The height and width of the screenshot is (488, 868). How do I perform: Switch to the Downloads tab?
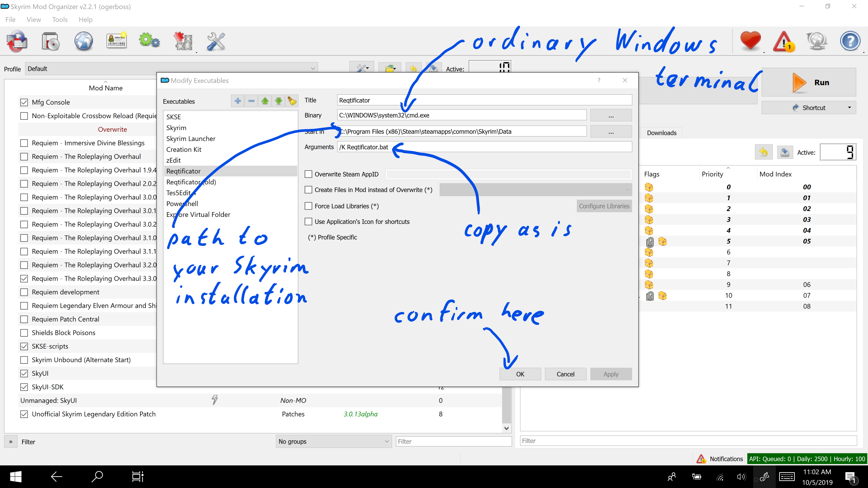[x=662, y=133]
